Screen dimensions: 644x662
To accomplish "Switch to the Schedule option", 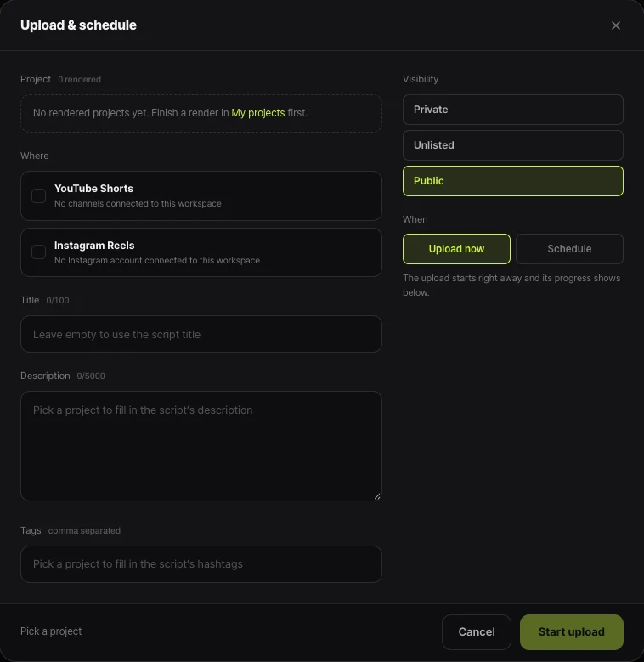I will (x=569, y=249).
